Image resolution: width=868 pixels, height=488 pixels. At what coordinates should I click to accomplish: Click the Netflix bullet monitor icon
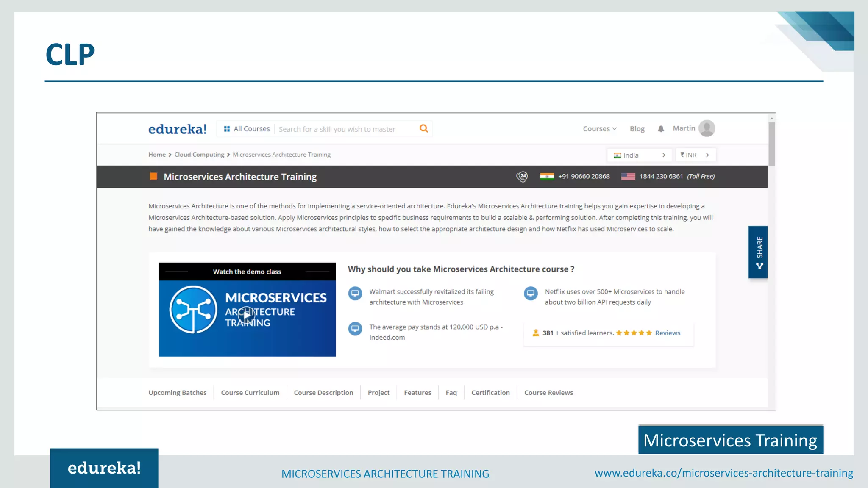click(x=531, y=293)
